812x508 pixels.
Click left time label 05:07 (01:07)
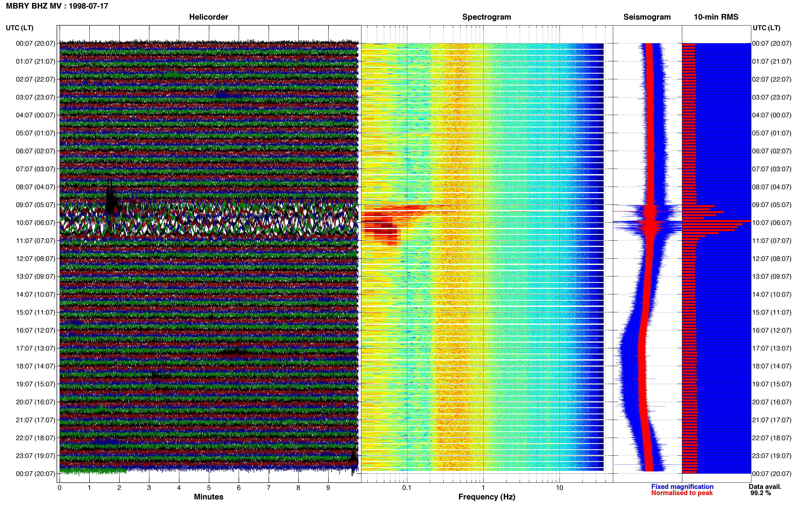coord(36,133)
